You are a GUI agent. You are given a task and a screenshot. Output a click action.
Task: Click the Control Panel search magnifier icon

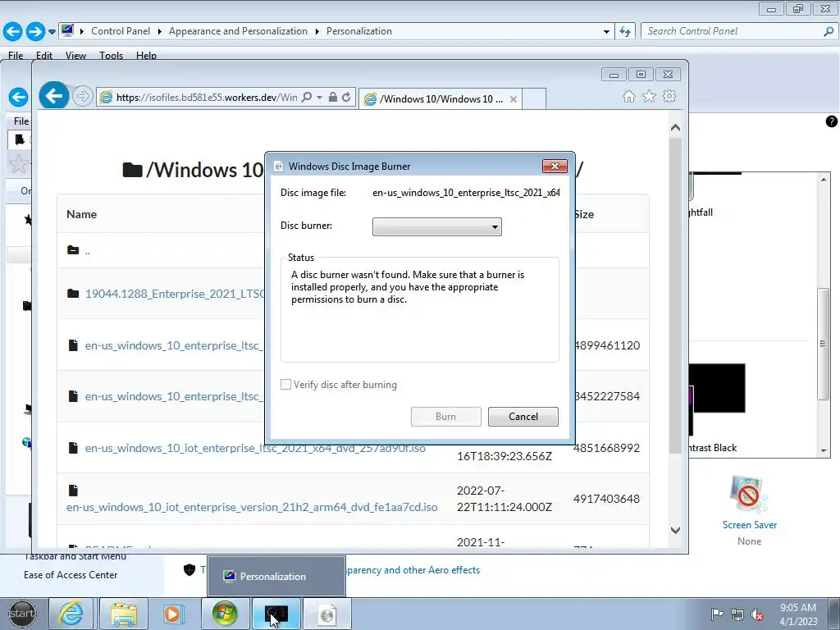[x=829, y=31]
